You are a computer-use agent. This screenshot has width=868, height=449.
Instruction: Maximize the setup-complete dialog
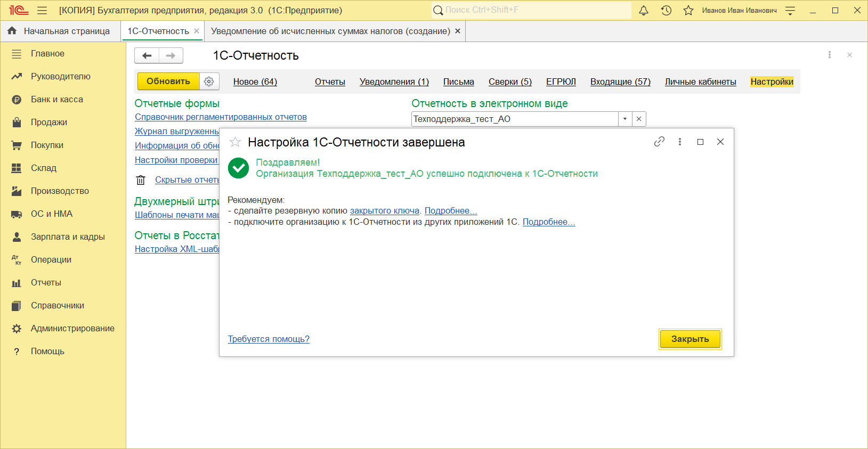pos(700,142)
